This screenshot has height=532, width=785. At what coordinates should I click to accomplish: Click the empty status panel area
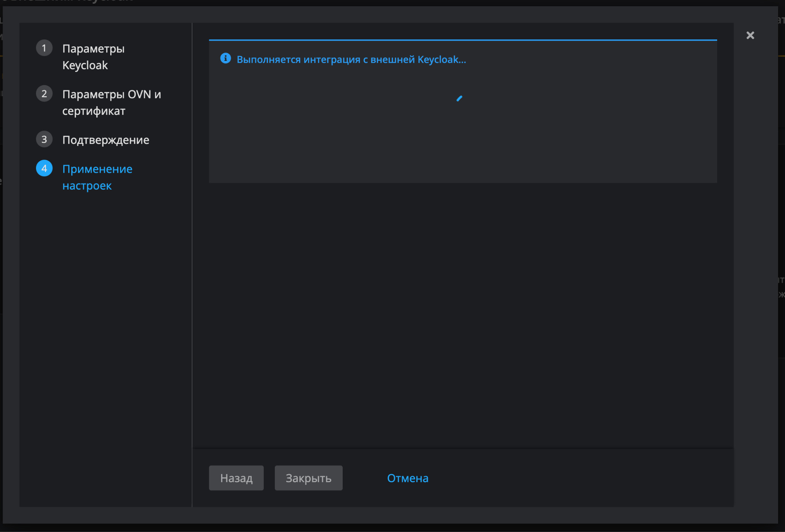(x=463, y=146)
